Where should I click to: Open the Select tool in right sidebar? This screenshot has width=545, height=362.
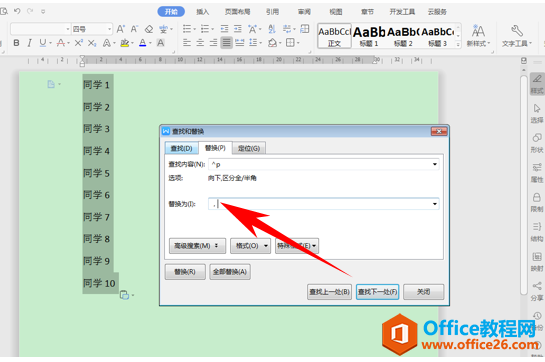[x=537, y=113]
